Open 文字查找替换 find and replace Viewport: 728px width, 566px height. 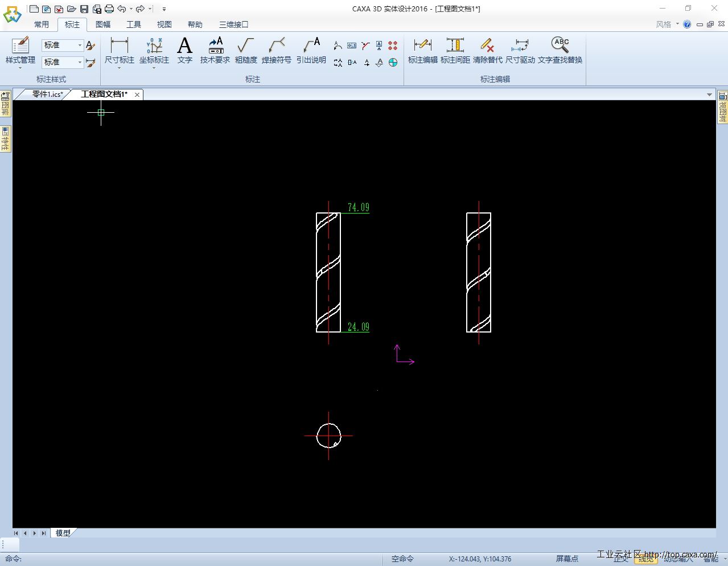(560, 46)
